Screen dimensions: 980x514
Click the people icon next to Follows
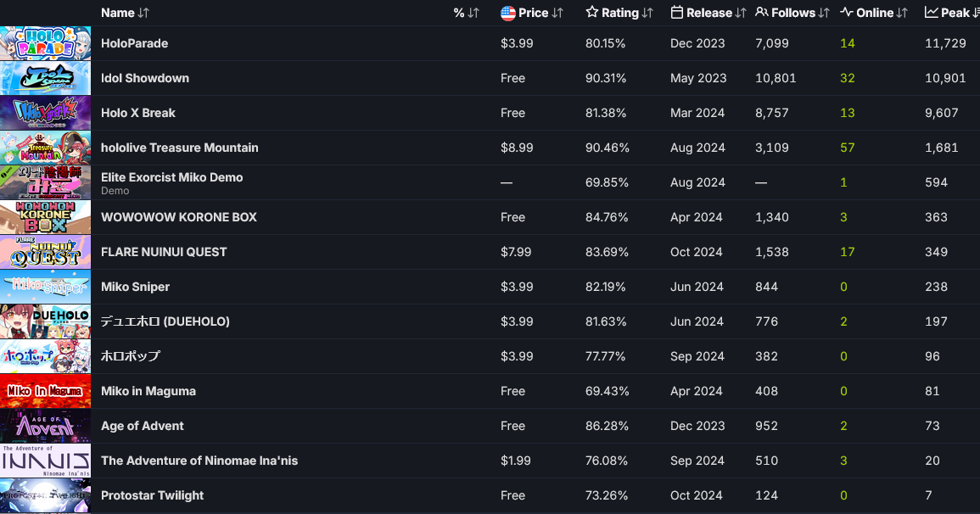tap(762, 13)
